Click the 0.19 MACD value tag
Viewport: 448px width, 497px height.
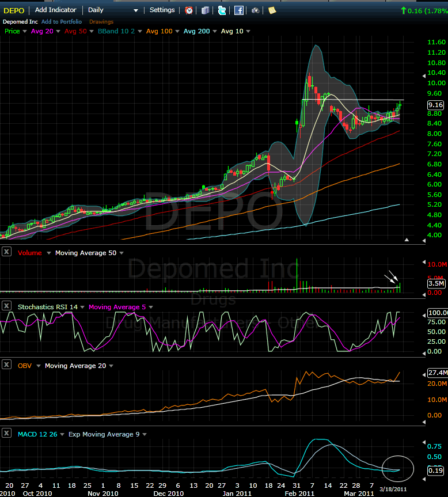pos(436,471)
